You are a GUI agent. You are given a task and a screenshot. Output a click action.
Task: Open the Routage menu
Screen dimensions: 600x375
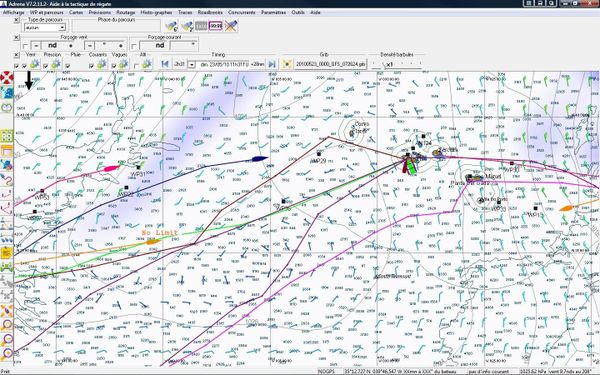(126, 12)
